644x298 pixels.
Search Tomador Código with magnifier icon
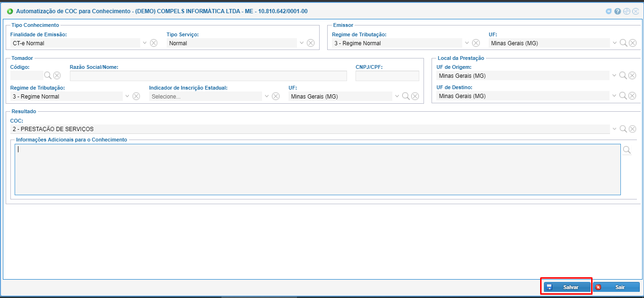48,75
